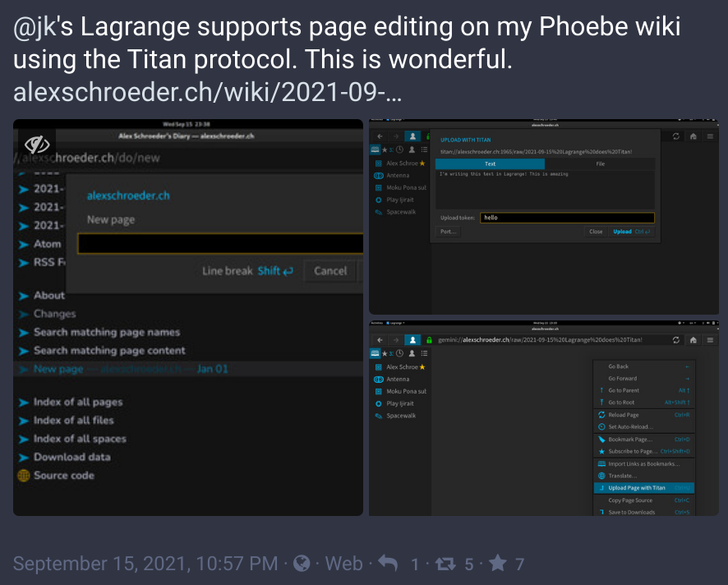
Task: Favourite the post with the star icon
Action: 498,563
